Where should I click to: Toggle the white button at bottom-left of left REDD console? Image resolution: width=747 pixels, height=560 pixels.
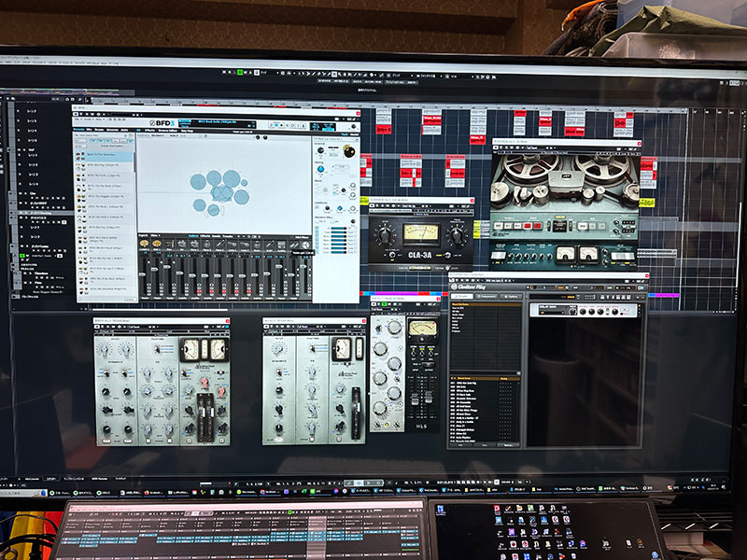coord(106,441)
